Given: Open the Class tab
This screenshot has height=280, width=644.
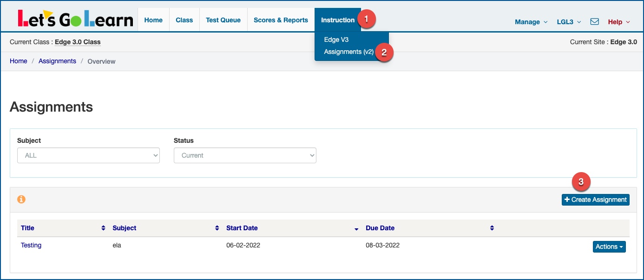Looking at the screenshot, I should (184, 20).
